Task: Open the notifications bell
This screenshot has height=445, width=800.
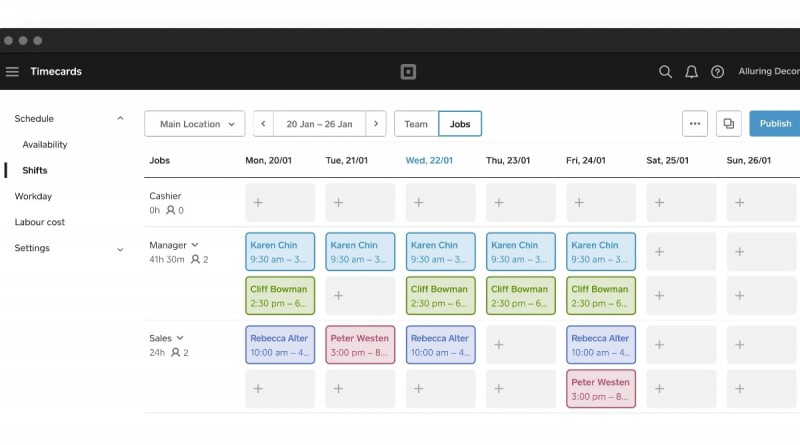Action: (691, 72)
